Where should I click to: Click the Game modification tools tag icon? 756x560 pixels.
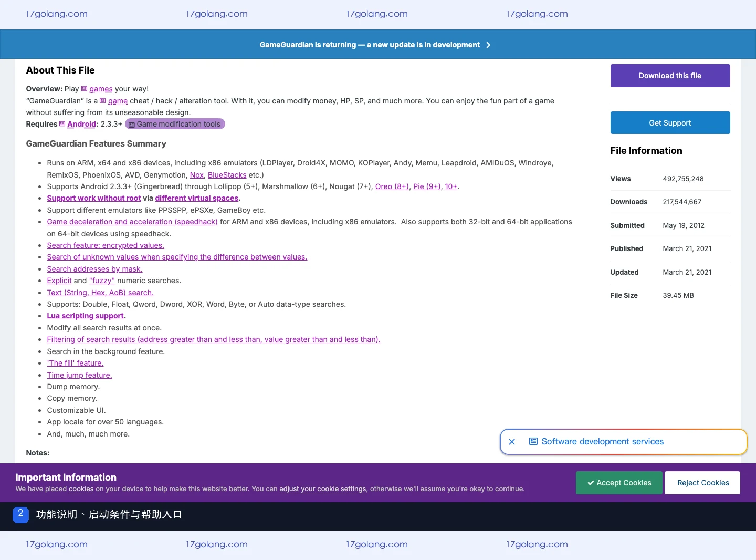coord(132,125)
